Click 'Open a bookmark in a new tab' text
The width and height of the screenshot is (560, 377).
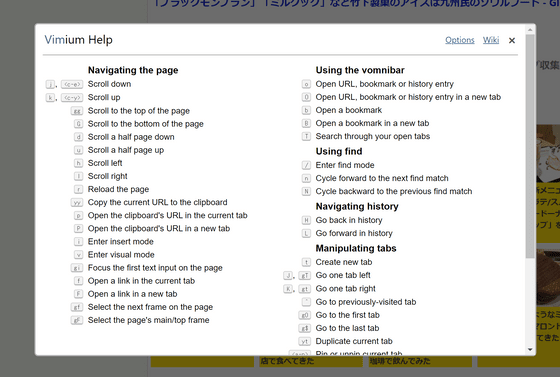(372, 124)
